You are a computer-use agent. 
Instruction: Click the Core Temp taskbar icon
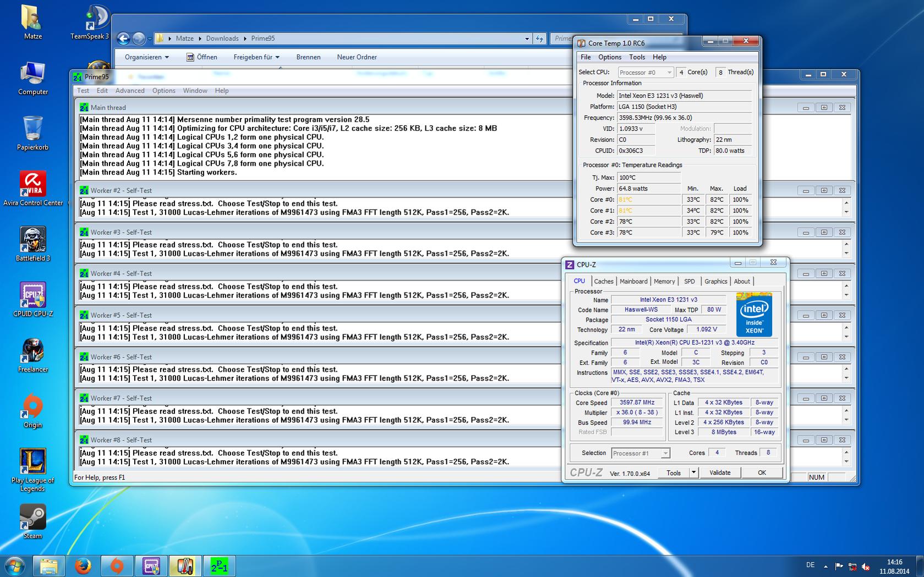pyautogui.click(x=185, y=566)
